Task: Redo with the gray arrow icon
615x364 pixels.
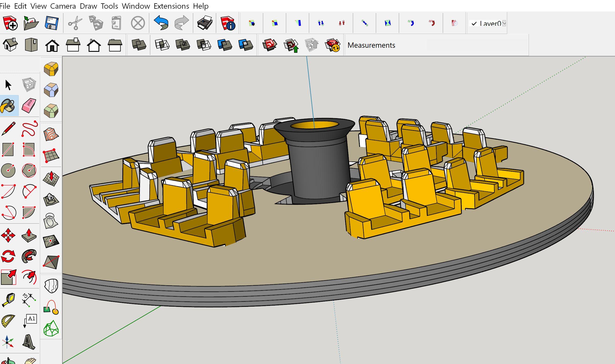Action: pos(182,23)
